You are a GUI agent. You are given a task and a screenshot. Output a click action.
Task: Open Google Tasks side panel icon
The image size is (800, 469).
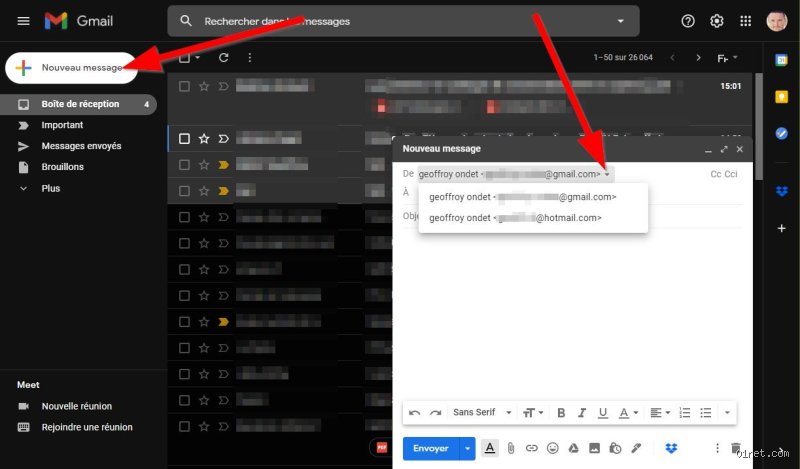point(781,133)
